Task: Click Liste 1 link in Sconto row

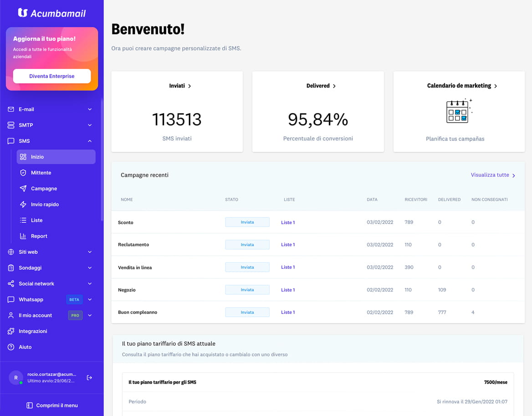Action: tap(288, 223)
